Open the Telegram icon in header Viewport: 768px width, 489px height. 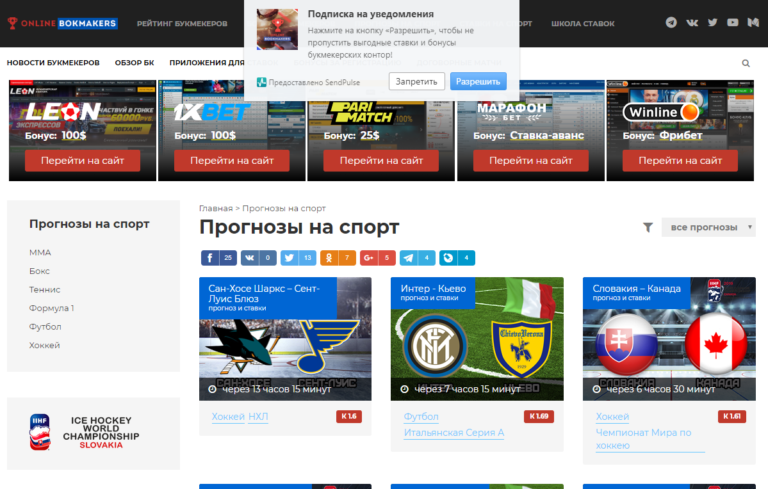pyautogui.click(x=671, y=23)
